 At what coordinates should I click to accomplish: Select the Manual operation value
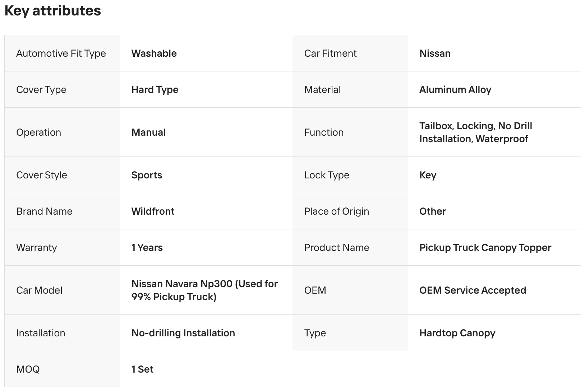148,132
